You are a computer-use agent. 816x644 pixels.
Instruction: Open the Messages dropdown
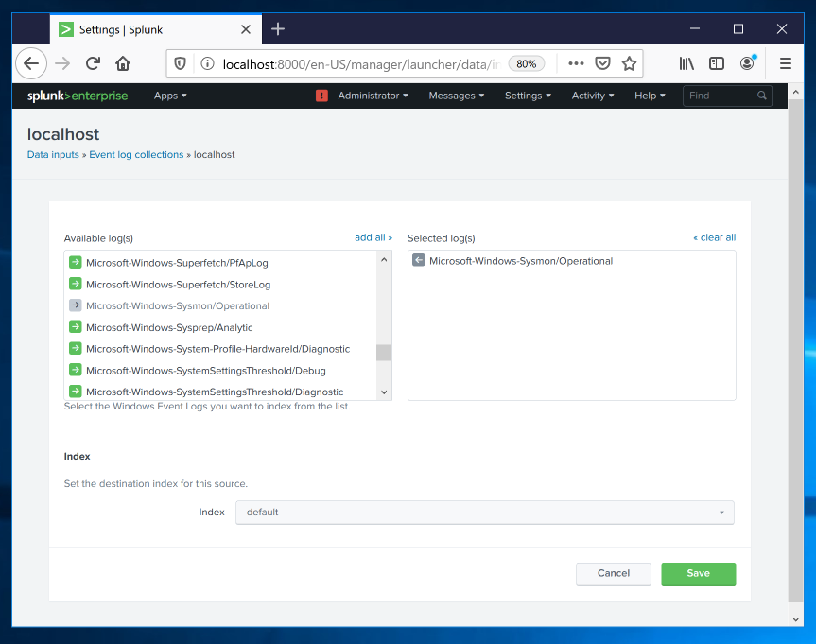click(457, 96)
